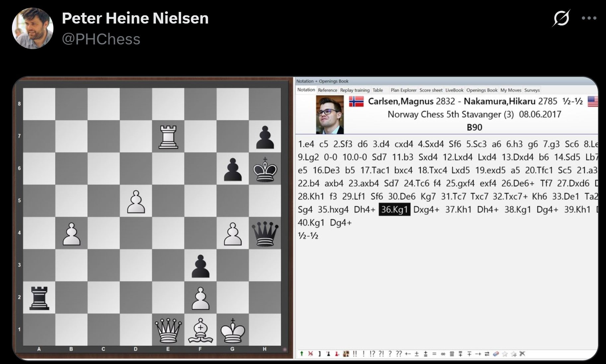Insert the brilliant move '!!' annotation

click(355, 354)
